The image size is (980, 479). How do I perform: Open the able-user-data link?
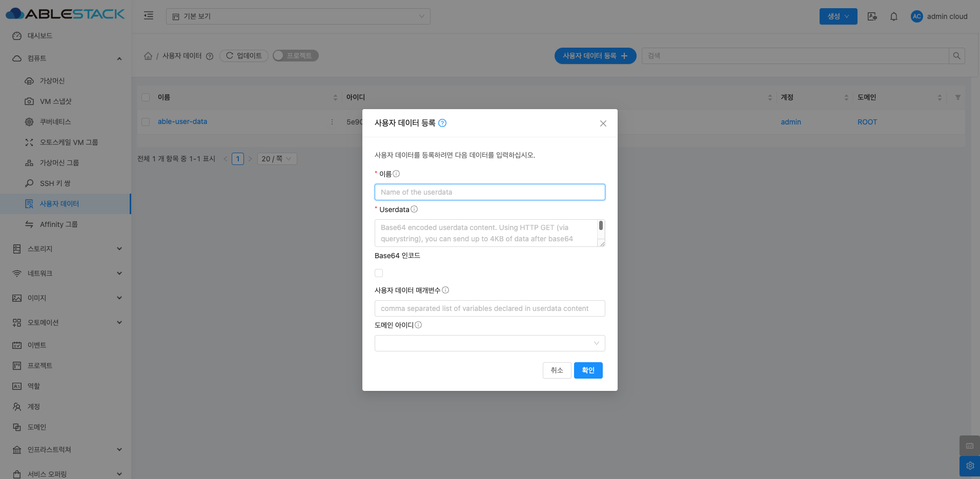tap(182, 122)
